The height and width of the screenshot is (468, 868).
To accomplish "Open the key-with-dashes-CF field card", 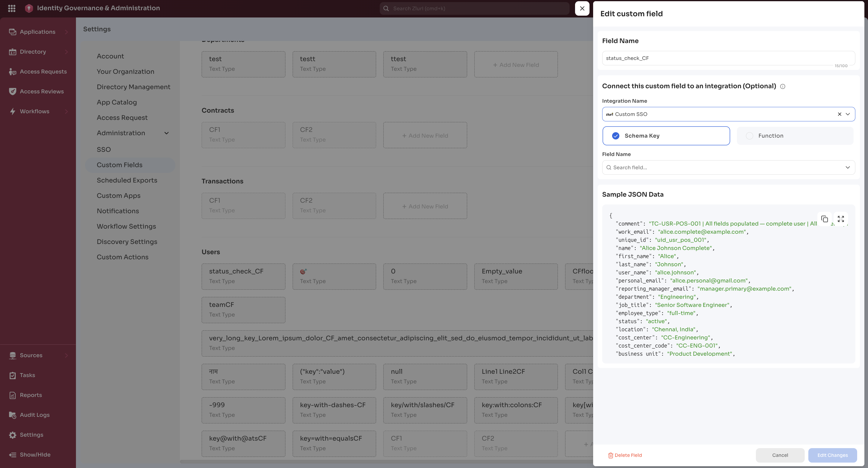I will [x=334, y=410].
